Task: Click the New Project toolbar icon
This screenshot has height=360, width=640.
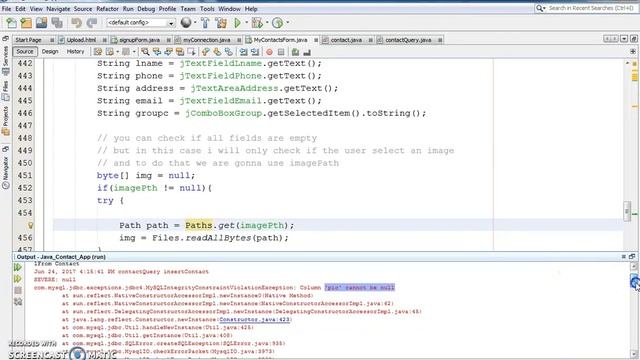Action: point(26,23)
